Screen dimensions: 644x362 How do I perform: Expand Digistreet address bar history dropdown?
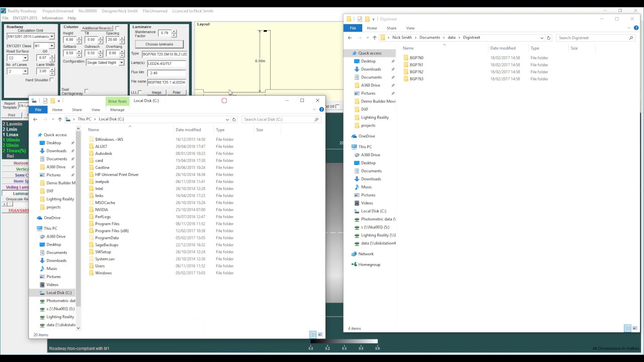542,38
